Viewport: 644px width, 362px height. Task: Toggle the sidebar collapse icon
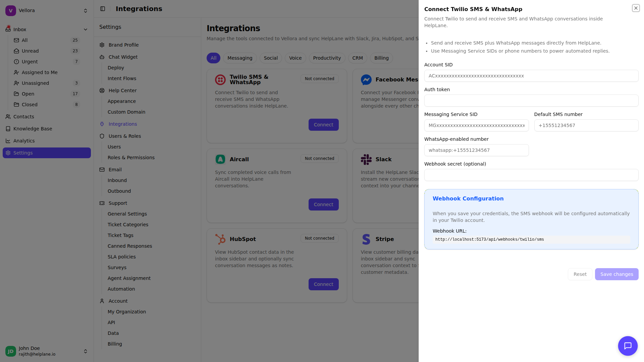[103, 9]
